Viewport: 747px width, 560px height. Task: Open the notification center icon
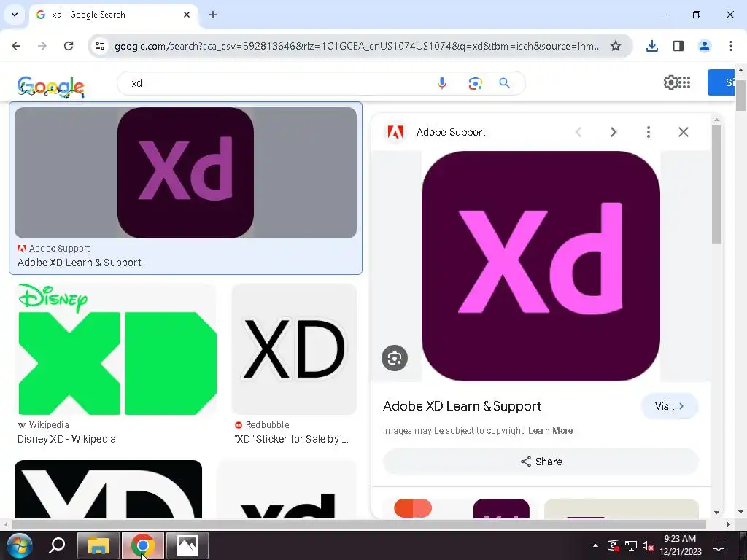(x=719, y=545)
